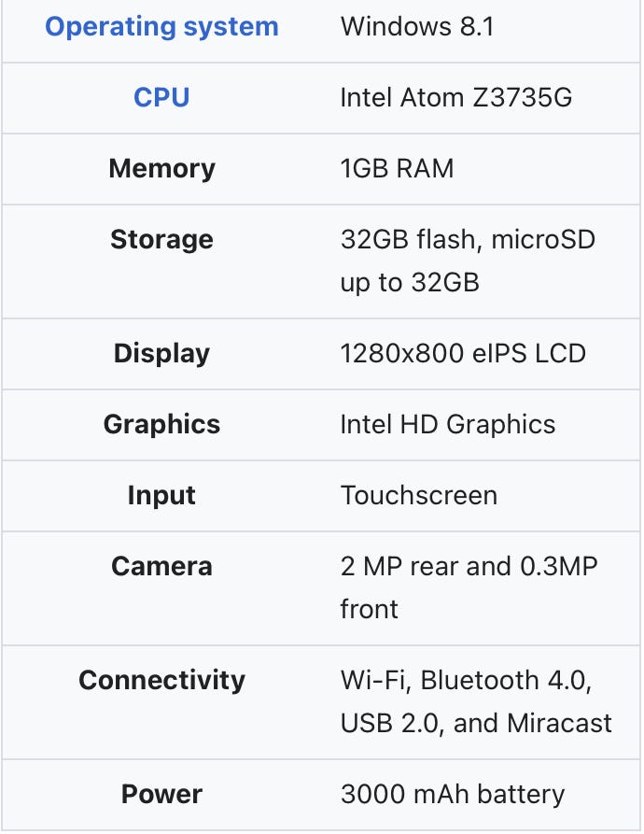Select the Input row label
644x834 pixels.
(x=161, y=495)
